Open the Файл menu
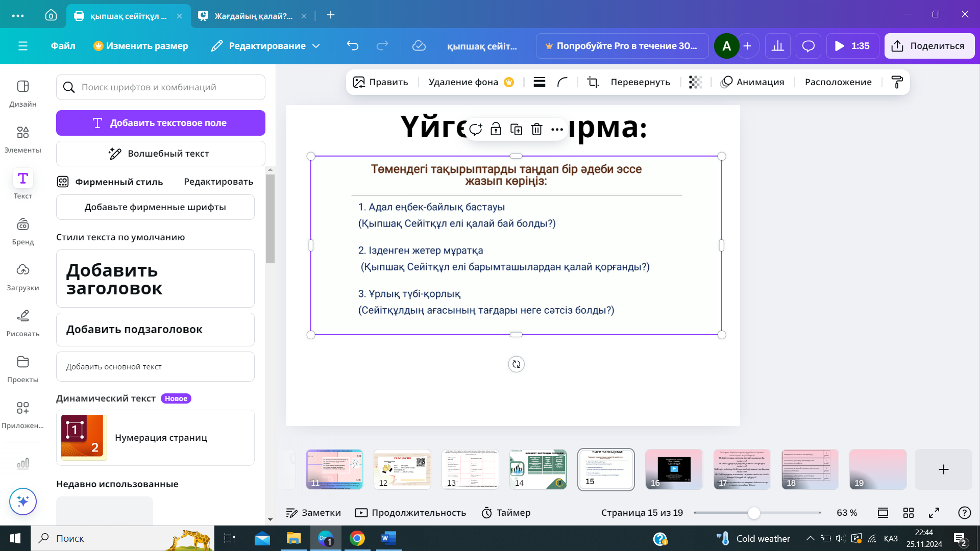Viewport: 980px width, 551px height. (63, 46)
